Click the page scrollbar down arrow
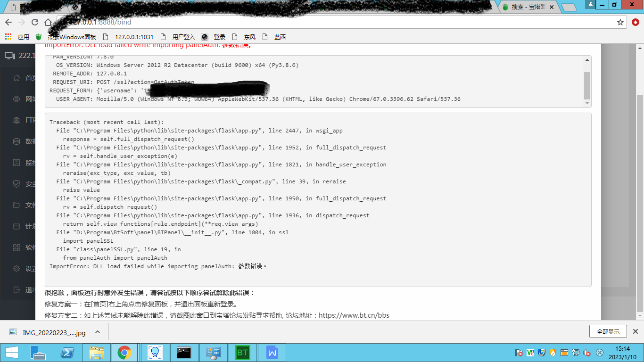 640,316
